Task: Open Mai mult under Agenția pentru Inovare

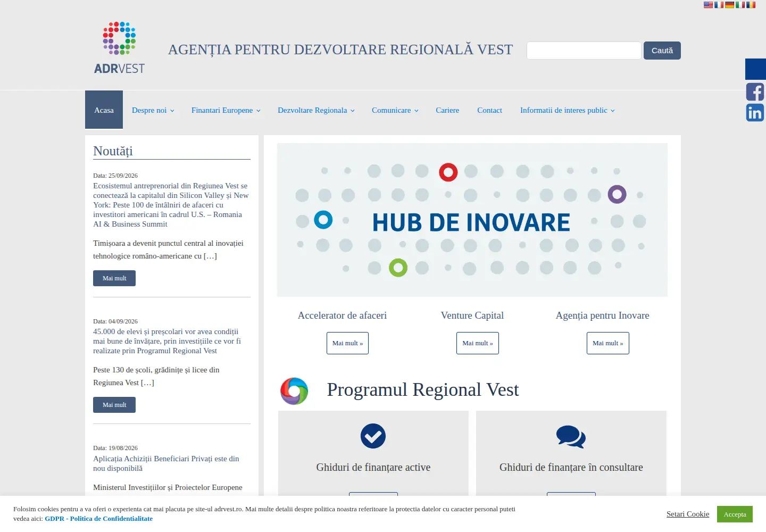Action: click(608, 343)
